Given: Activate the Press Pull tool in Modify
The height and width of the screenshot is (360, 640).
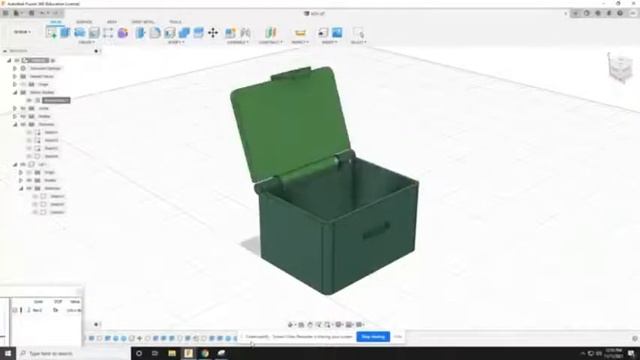Looking at the screenshot, I should click(x=140, y=33).
